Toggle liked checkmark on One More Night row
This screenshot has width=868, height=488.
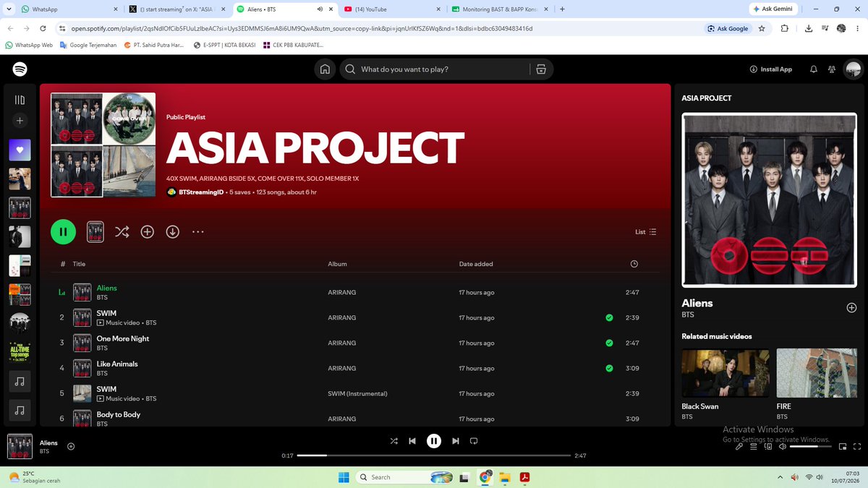point(609,343)
